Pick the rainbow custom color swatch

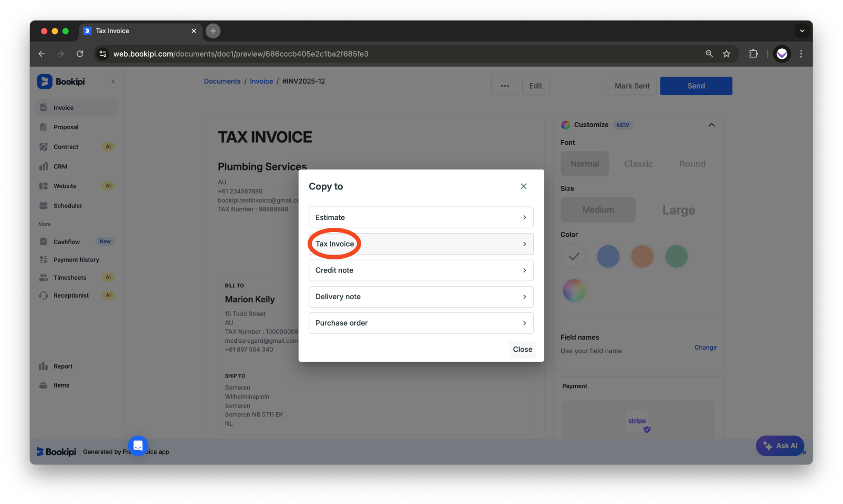(574, 290)
